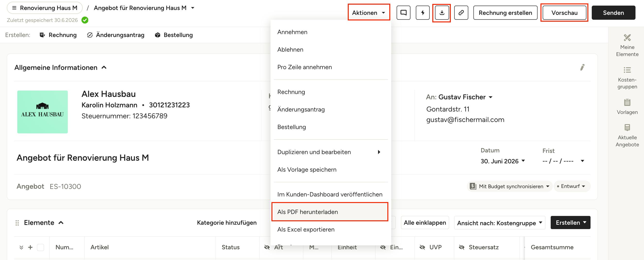This screenshot has width=644, height=260.
Task: Click the Senden button
Action: tap(613, 12)
